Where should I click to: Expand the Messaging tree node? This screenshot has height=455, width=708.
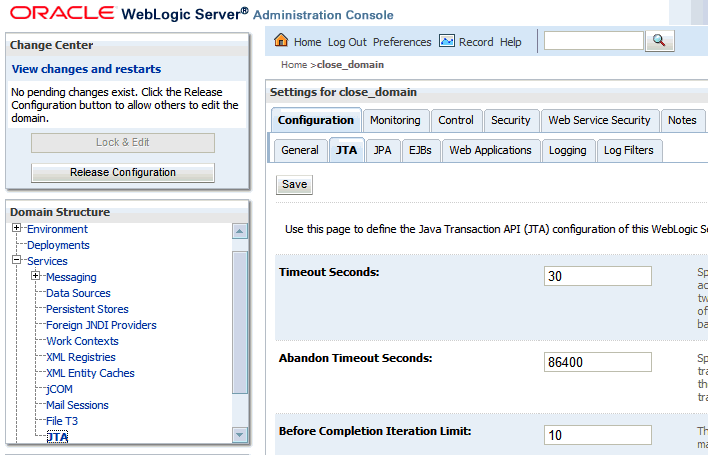pyautogui.click(x=36, y=277)
